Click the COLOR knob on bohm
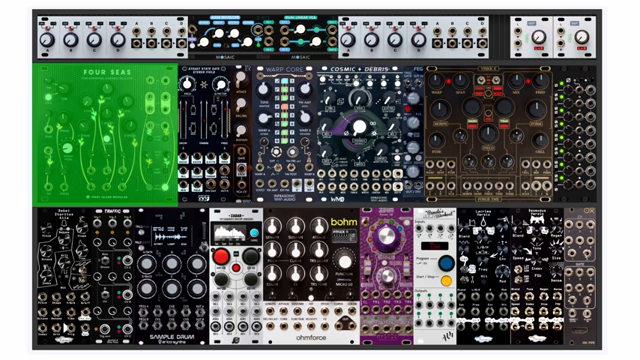This screenshot has height=360, width=640. point(272,273)
